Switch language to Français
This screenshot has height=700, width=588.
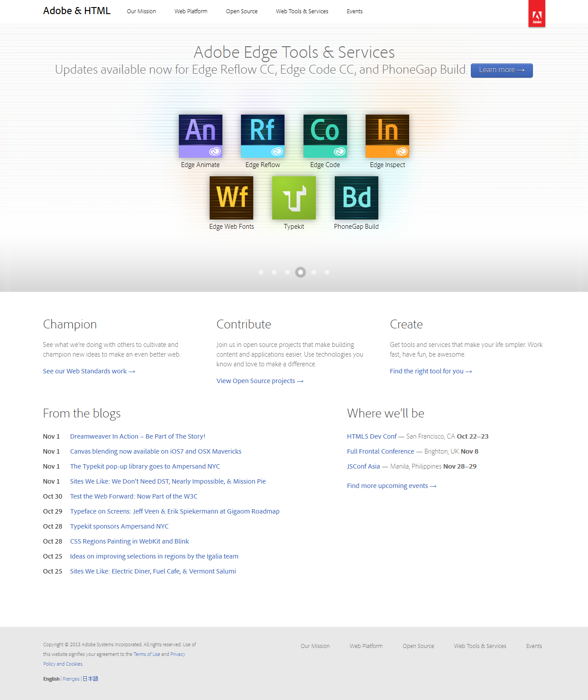click(x=71, y=679)
